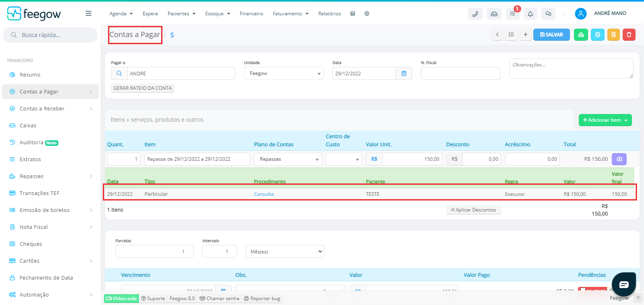Image resolution: width=644 pixels, height=305 pixels.
Task: Open Financeiro in the top menu
Action: (x=251, y=14)
